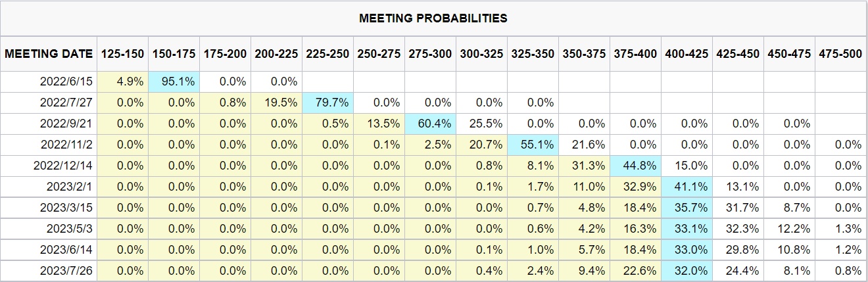This screenshot has width=868, height=282.
Task: Select the 41.1% highlighted cell
Action: click(686, 187)
